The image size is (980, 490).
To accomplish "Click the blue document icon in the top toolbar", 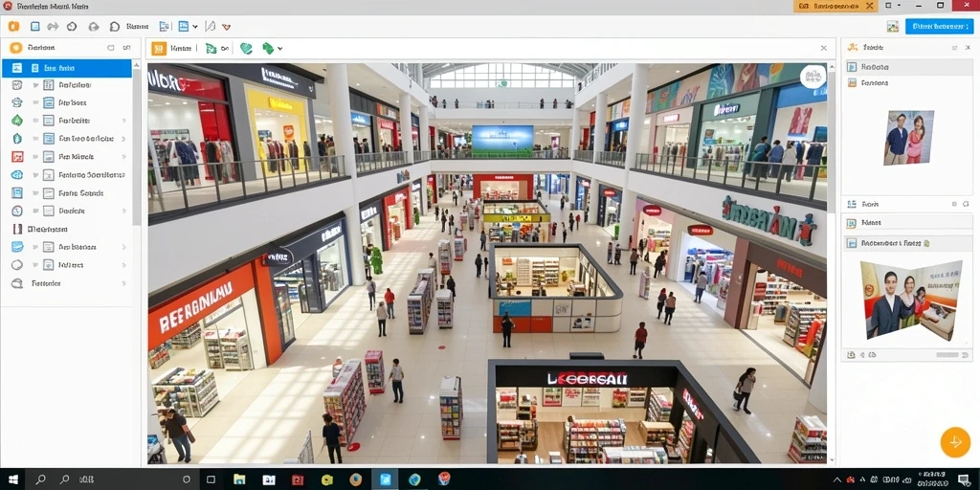I will coord(35,26).
